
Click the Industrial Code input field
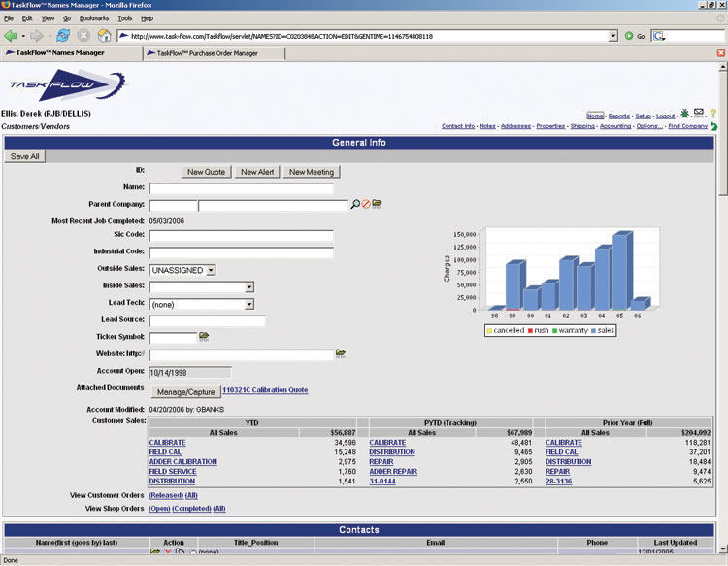pos(242,253)
